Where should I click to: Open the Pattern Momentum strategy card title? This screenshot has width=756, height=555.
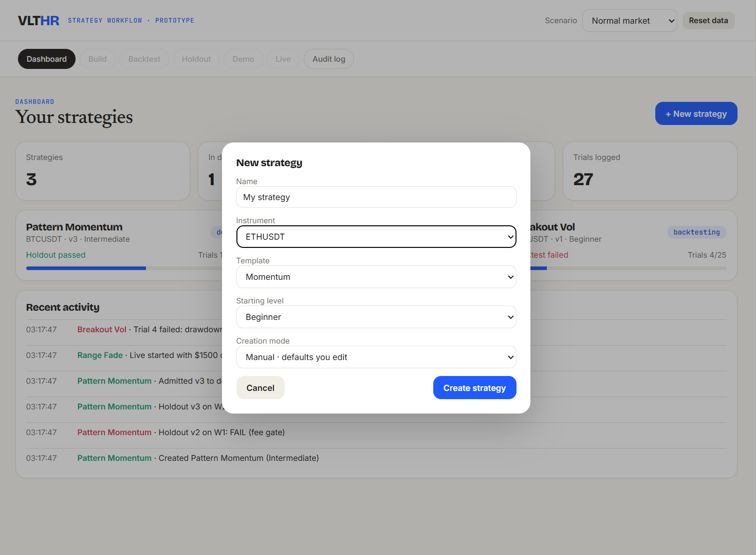tap(75, 227)
